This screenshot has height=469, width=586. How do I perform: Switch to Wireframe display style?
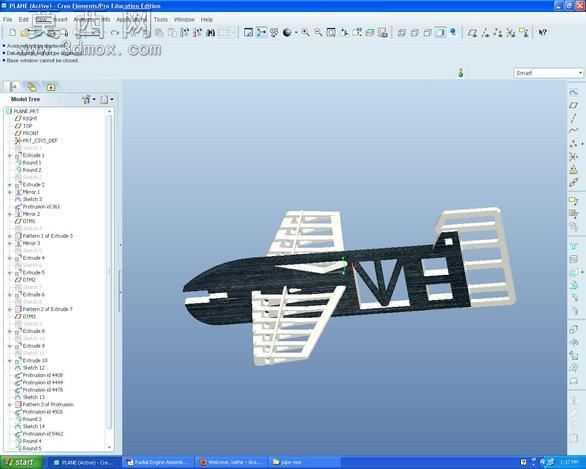(402, 33)
